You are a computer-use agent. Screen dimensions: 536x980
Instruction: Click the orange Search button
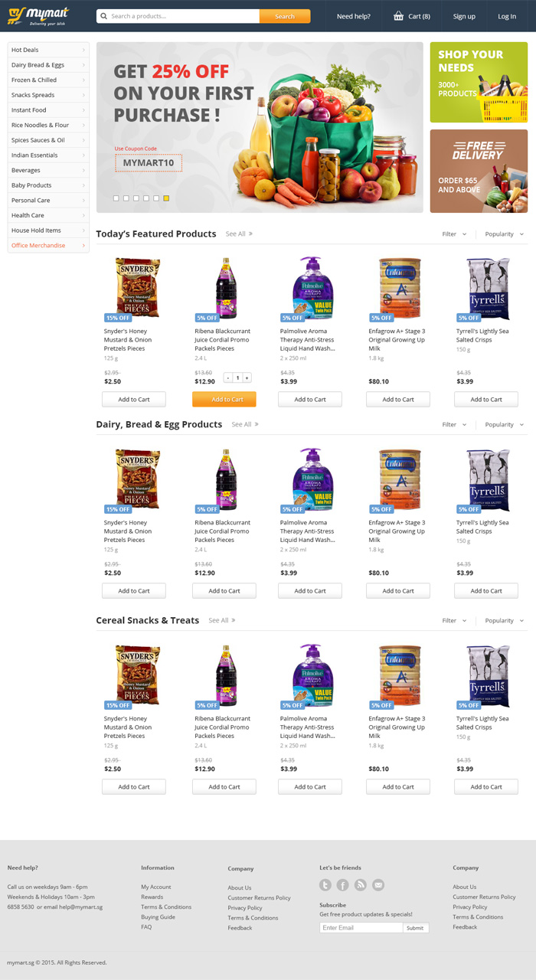coord(285,16)
